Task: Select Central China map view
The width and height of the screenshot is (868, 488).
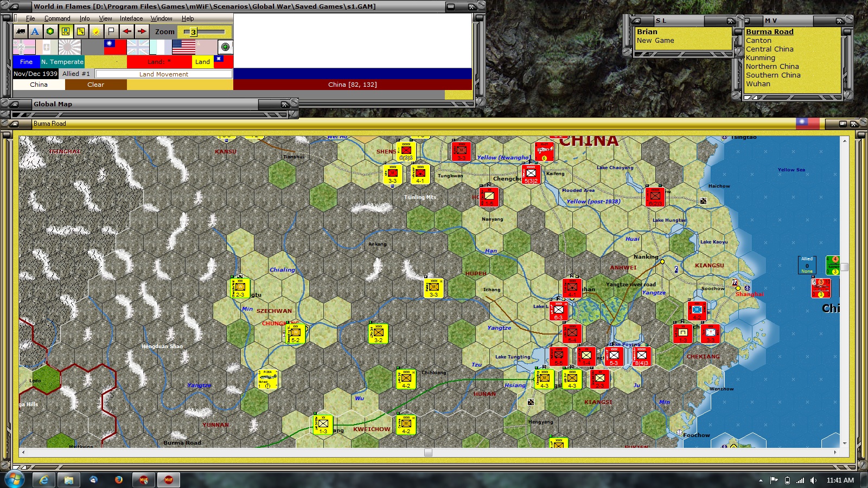Action: click(x=769, y=49)
